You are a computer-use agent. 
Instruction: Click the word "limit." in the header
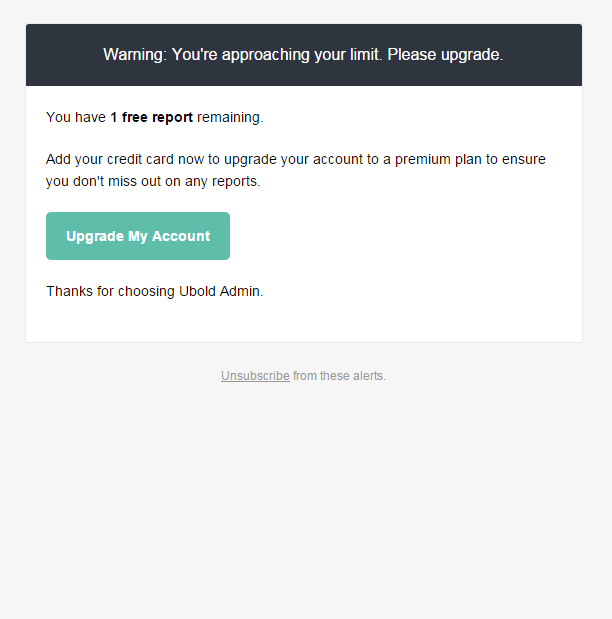(x=364, y=54)
